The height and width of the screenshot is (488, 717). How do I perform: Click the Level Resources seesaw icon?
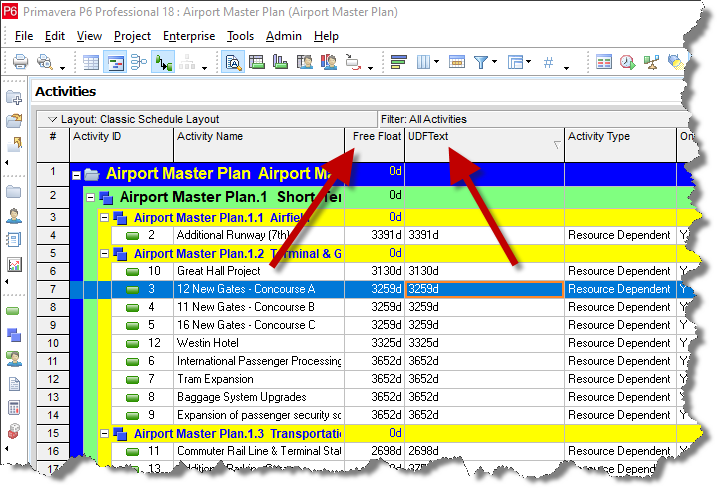651,62
